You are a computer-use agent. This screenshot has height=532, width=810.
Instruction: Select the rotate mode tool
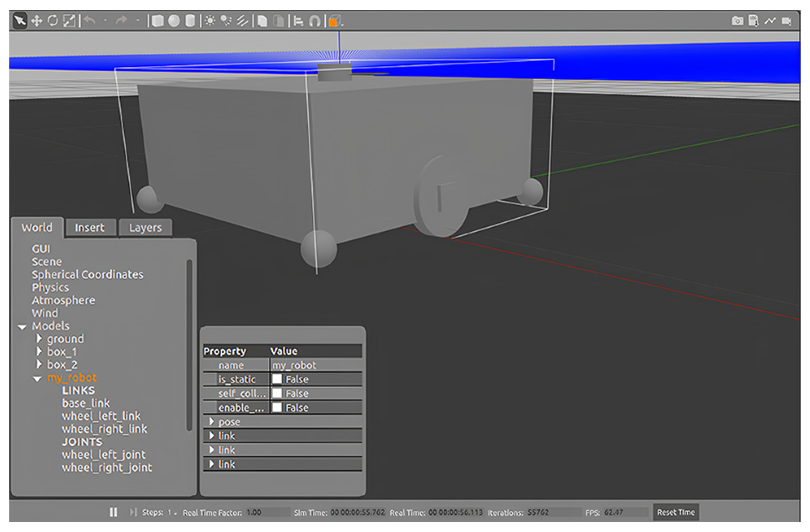coord(53,21)
